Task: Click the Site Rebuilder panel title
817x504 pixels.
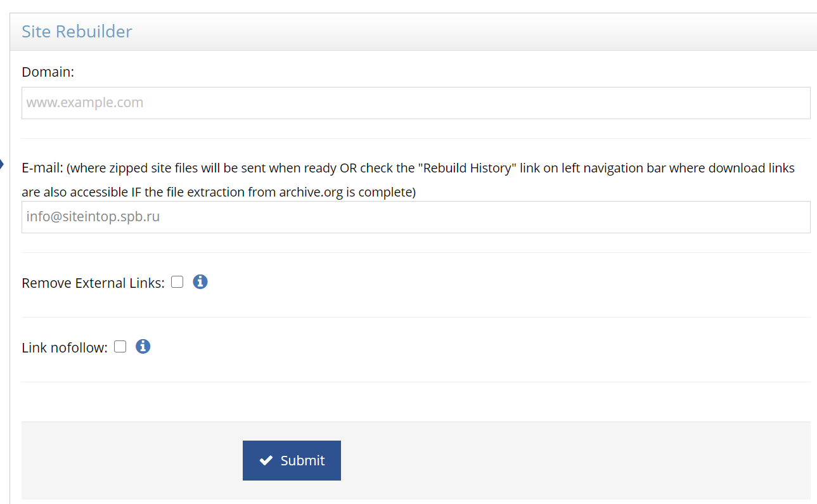Action: point(77,31)
